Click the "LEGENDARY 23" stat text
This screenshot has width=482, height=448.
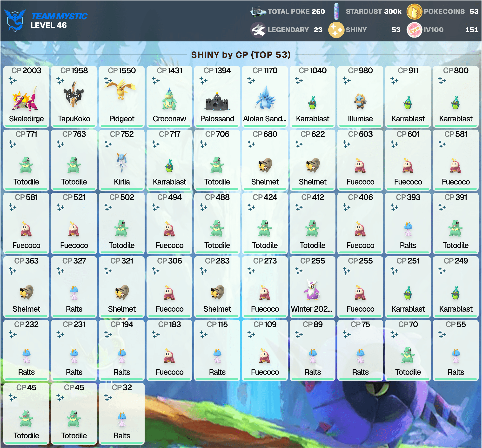(x=295, y=30)
